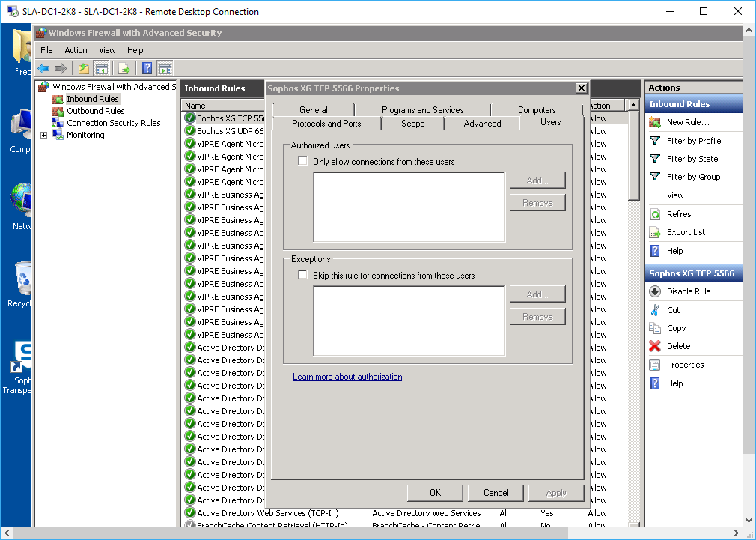Click the Exceptions users list box
Screen dimensions: 756x540
pos(409,321)
